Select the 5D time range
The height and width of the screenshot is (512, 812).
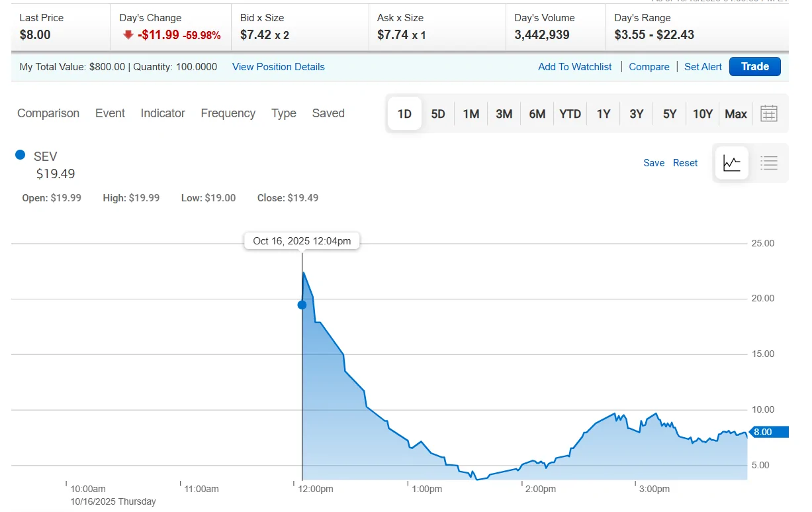point(438,114)
